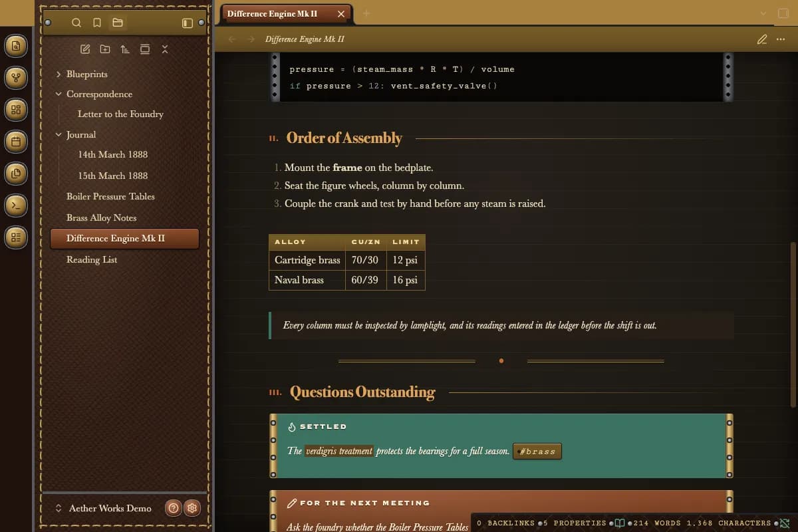Viewport: 798px width, 532px height.
Task: Open the bookmarks panel icon
Action: [x=97, y=23]
